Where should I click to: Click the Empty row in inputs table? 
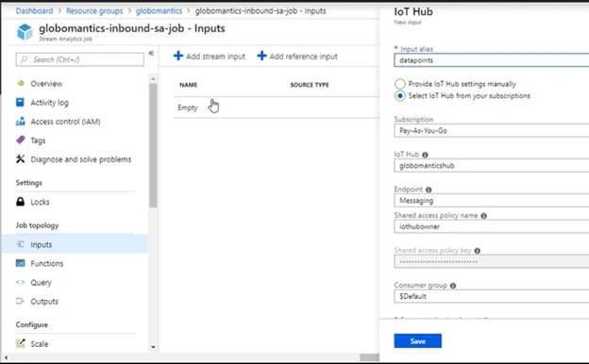276,108
